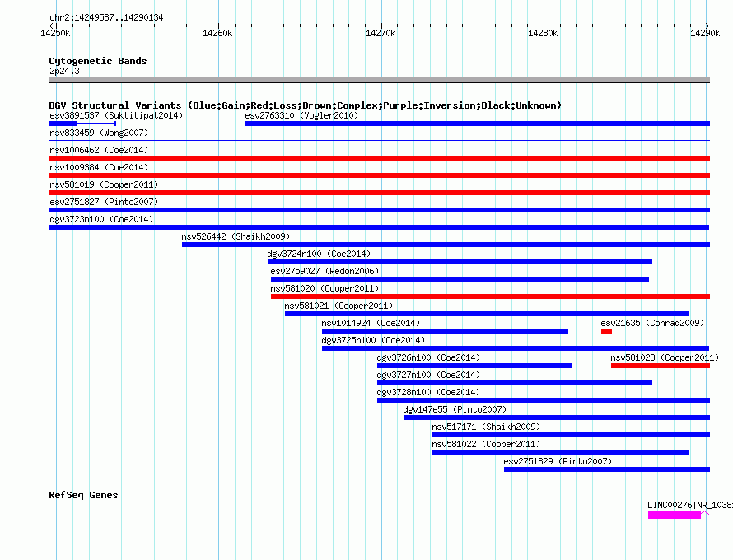Select the nsv581021 (Cooper2011) blue bar

point(487,314)
